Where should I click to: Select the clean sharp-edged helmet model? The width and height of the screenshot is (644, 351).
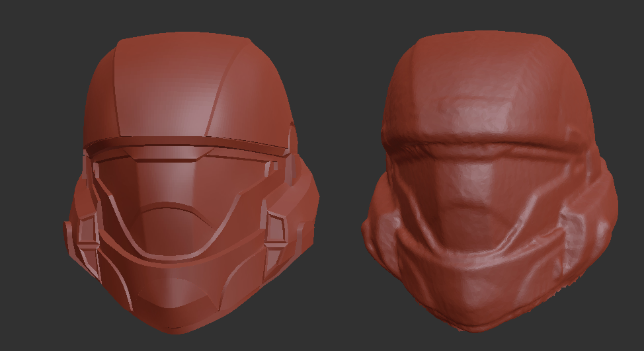[191, 182]
